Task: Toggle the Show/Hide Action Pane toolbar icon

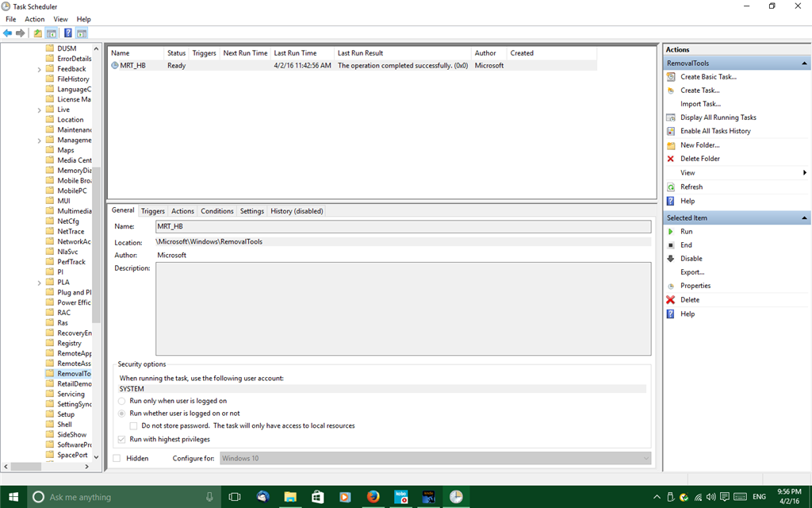Action: 82,33
